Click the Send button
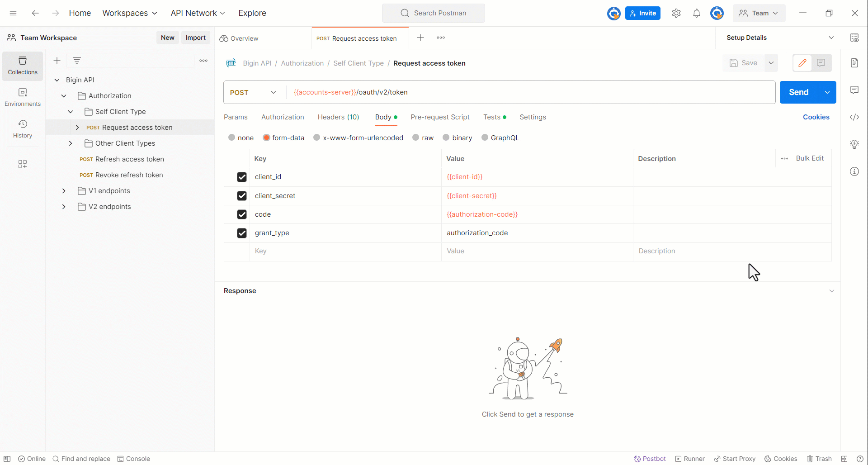The height and width of the screenshot is (465, 868). 799,92
